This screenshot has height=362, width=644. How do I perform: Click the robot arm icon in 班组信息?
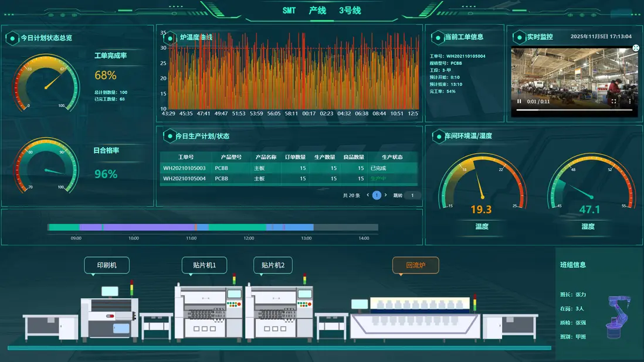(618, 317)
